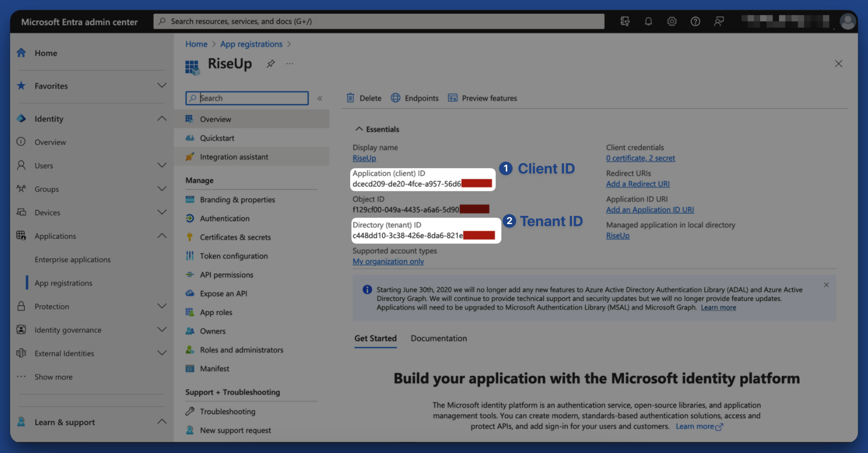This screenshot has width=868, height=453.
Task: Collapse the sidebar with double-chevron button
Action: pos(320,98)
